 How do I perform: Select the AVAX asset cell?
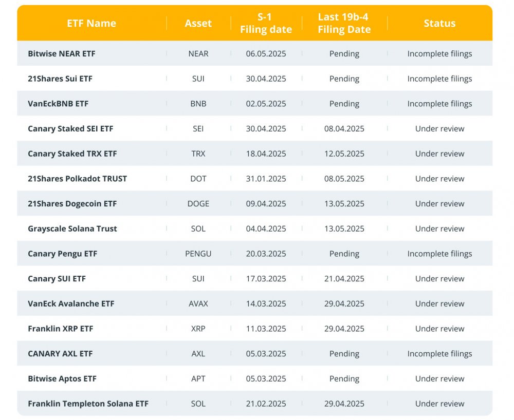pos(198,304)
